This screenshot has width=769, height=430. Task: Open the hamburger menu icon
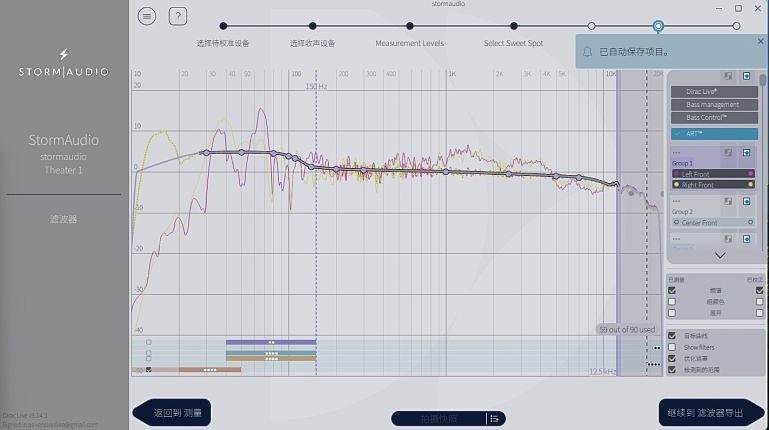point(147,17)
